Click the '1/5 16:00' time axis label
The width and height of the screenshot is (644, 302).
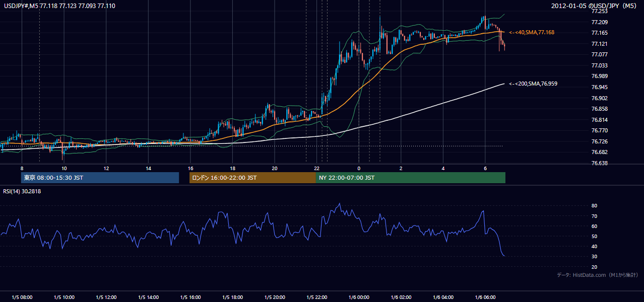point(190,297)
